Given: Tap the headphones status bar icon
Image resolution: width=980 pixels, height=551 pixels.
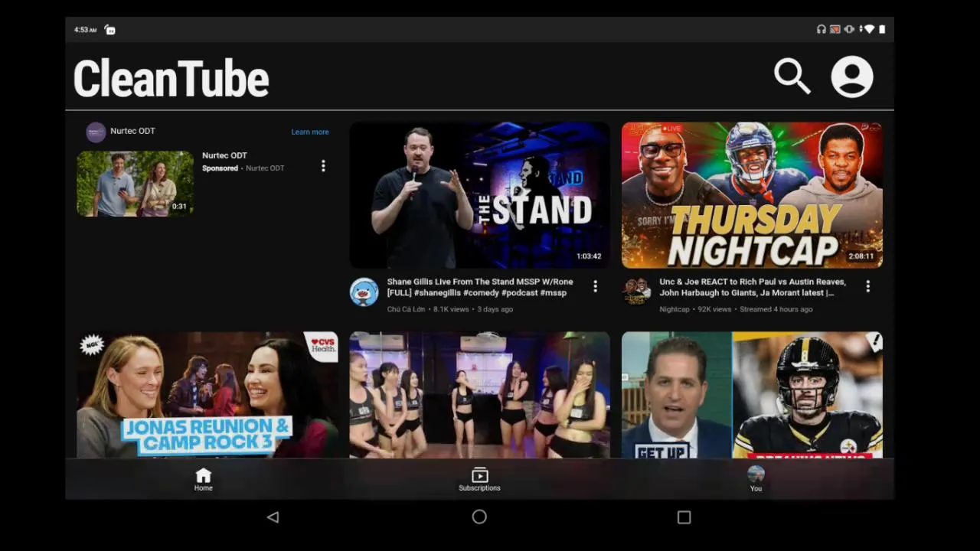Looking at the screenshot, I should (x=822, y=29).
